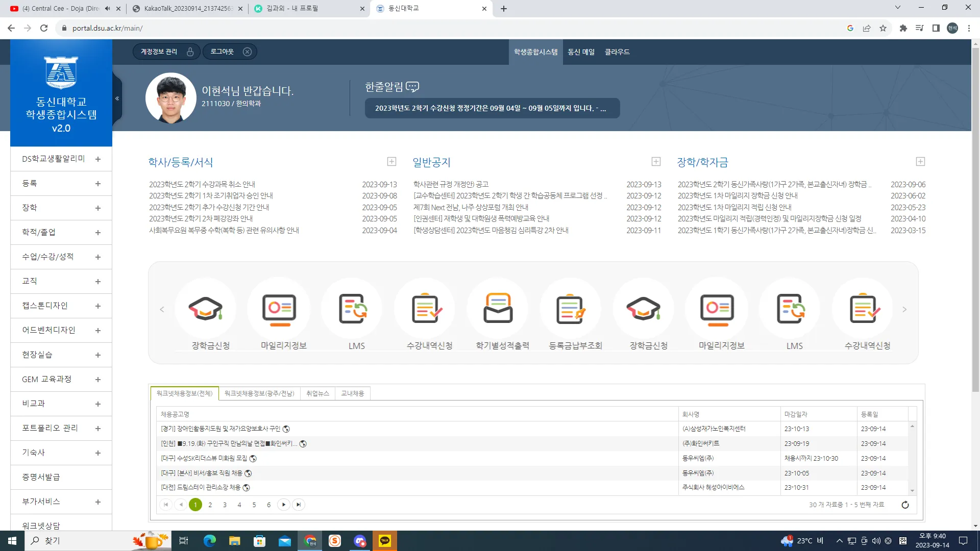This screenshot has width=980, height=551.
Task: Expand the 등록 sidebar section
Action: (x=61, y=183)
